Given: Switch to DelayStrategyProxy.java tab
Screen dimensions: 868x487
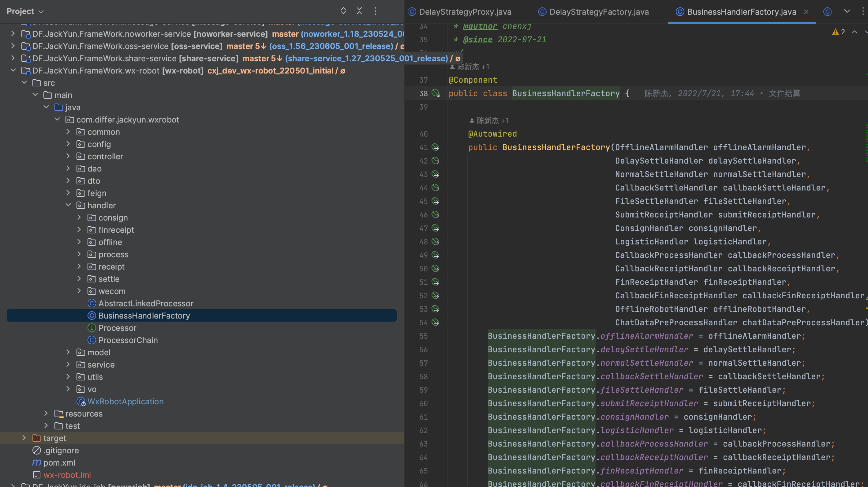Looking at the screenshot, I should [x=460, y=12].
